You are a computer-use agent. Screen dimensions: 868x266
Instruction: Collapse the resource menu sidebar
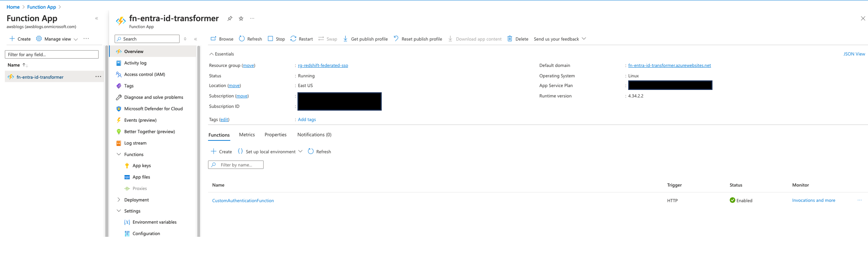[196, 39]
